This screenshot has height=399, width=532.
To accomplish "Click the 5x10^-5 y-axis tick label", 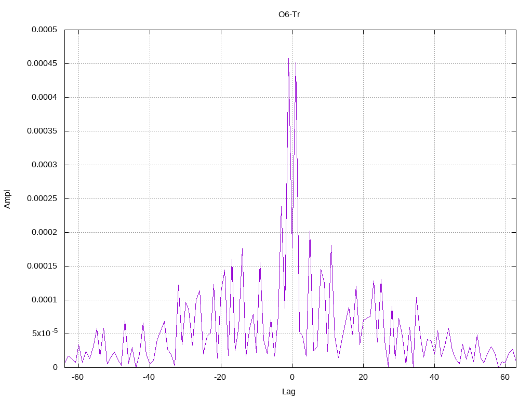I will 45,333.
